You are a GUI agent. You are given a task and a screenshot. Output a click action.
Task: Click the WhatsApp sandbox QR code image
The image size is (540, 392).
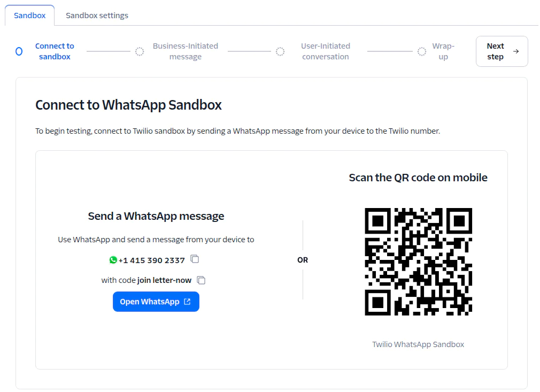418,262
